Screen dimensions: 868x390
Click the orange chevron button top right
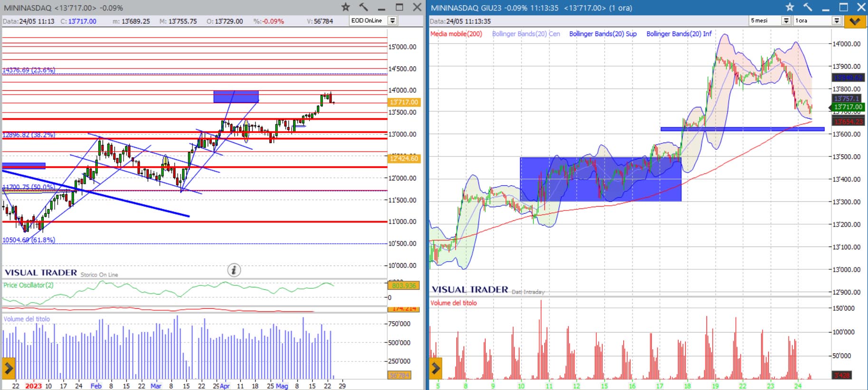tap(855, 21)
